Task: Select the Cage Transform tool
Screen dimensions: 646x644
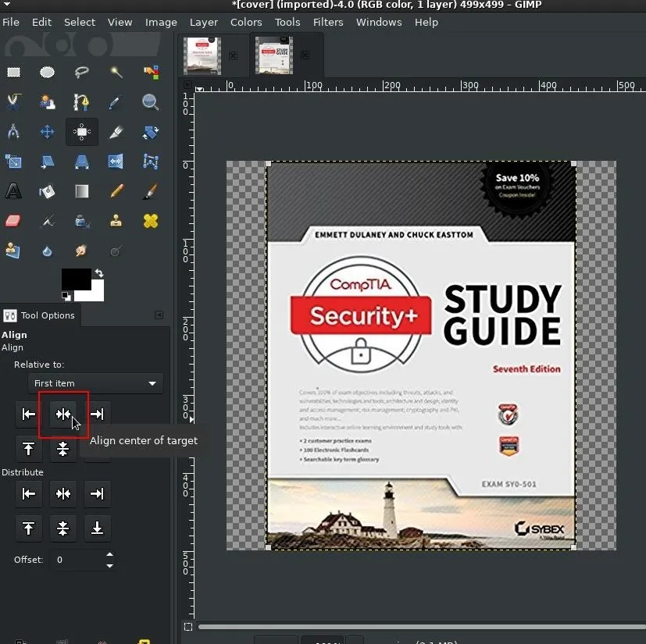Action: 151,162
